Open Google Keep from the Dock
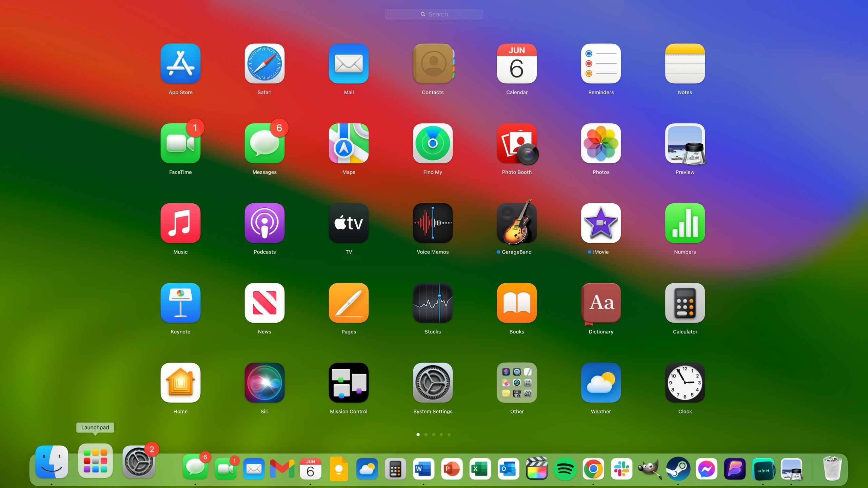 click(339, 469)
